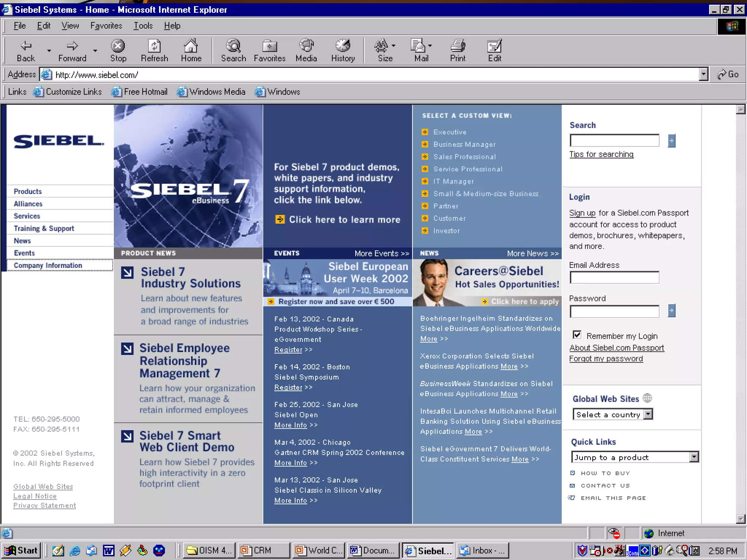Open the View menu
This screenshot has height=560, width=747.
[70, 26]
